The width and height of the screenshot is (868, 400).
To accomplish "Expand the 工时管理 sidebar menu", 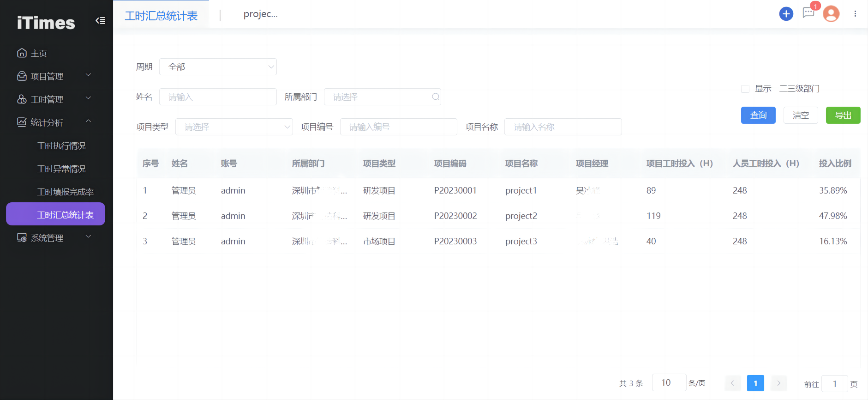I will pos(54,99).
